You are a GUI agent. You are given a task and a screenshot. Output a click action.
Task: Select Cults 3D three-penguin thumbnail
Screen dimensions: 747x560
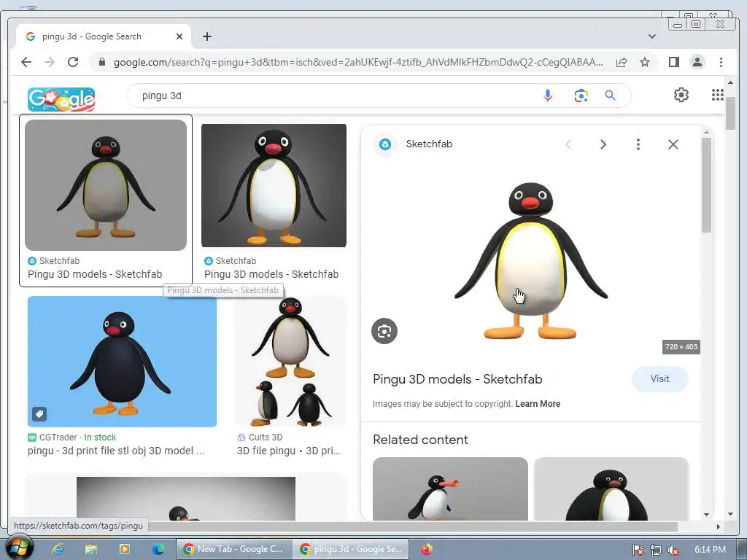coord(290,362)
